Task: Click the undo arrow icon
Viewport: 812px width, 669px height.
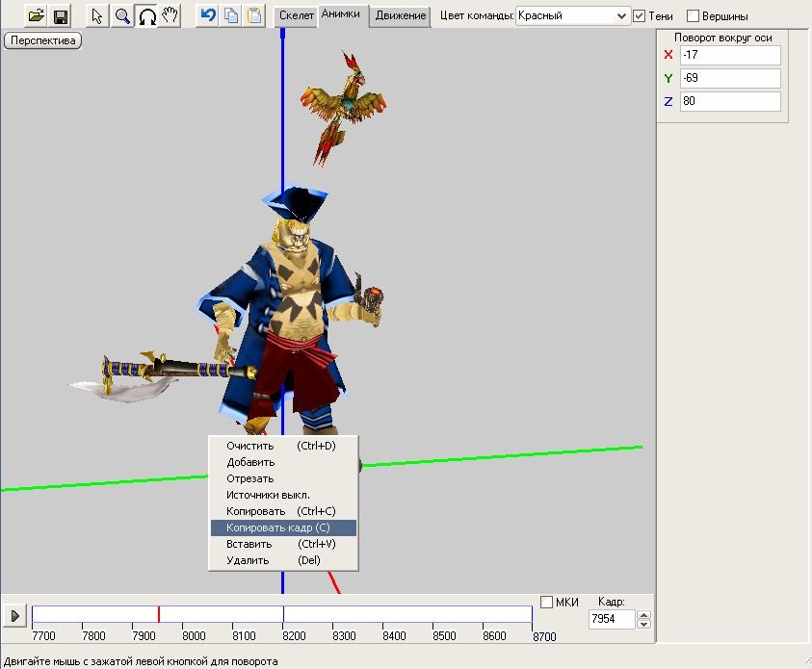Action: pos(208,16)
